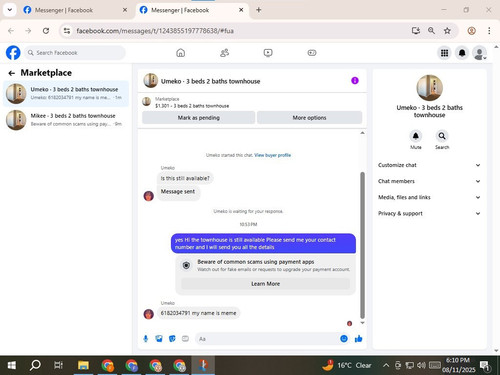Open the Windows Start menu

(11, 365)
